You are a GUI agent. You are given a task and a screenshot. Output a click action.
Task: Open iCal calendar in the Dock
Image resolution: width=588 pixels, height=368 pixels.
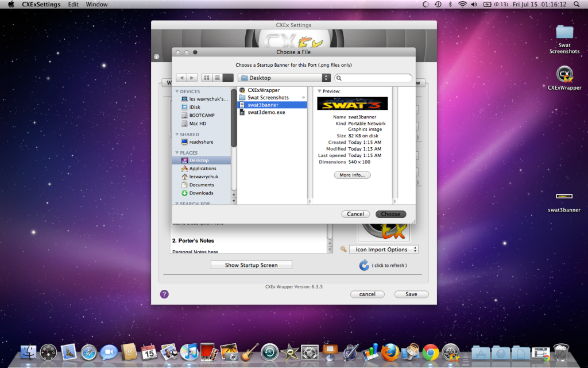tap(149, 352)
